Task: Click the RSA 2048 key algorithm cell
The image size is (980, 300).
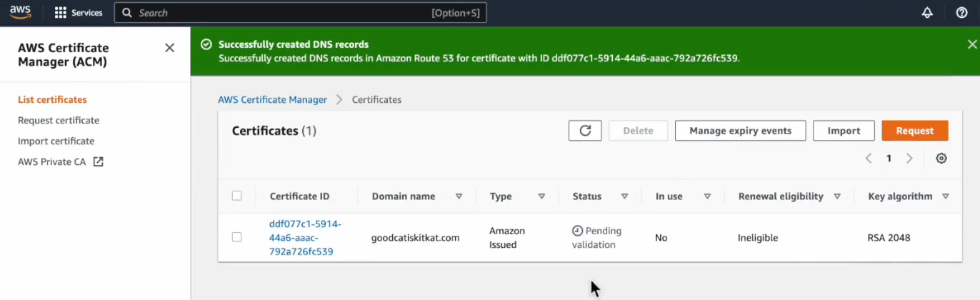Action: (x=889, y=238)
